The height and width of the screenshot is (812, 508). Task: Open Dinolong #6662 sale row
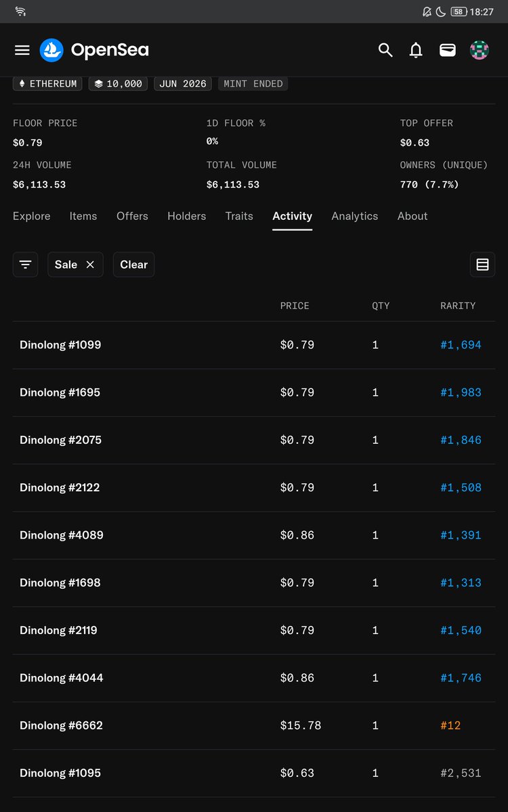tap(254, 725)
